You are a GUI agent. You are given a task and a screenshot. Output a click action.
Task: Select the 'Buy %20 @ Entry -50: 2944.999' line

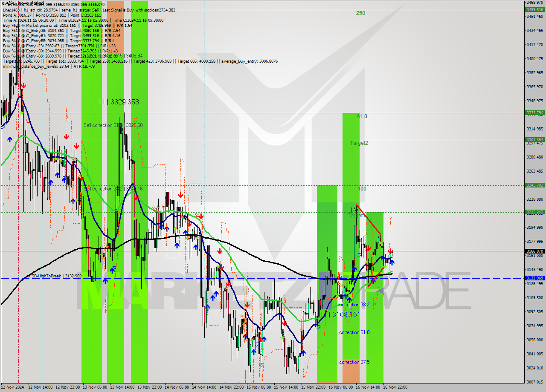[x=60, y=51]
